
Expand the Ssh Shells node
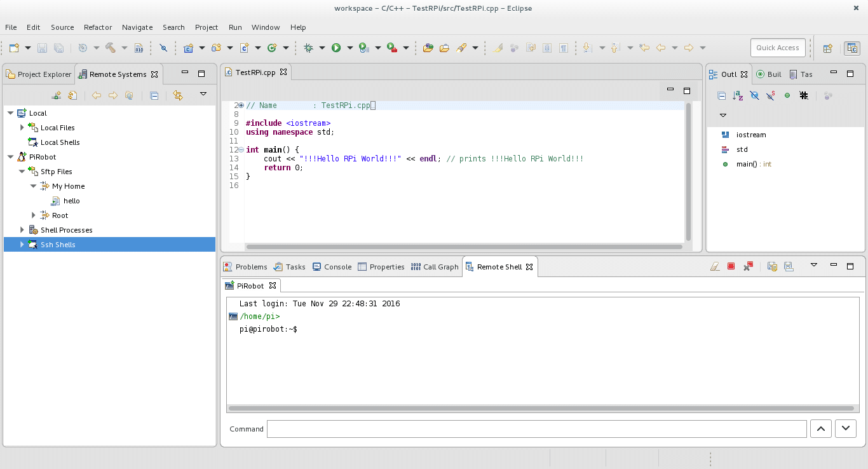[x=22, y=245]
